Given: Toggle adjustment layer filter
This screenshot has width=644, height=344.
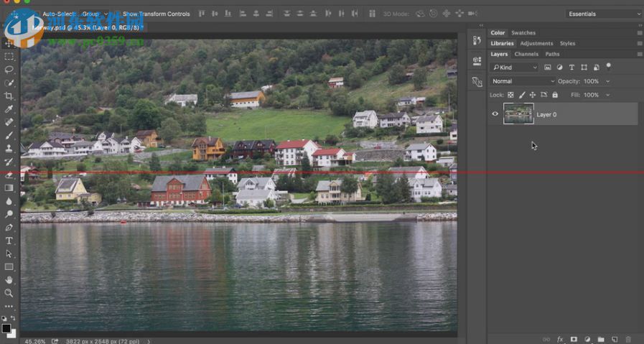Looking at the screenshot, I should click(x=559, y=68).
